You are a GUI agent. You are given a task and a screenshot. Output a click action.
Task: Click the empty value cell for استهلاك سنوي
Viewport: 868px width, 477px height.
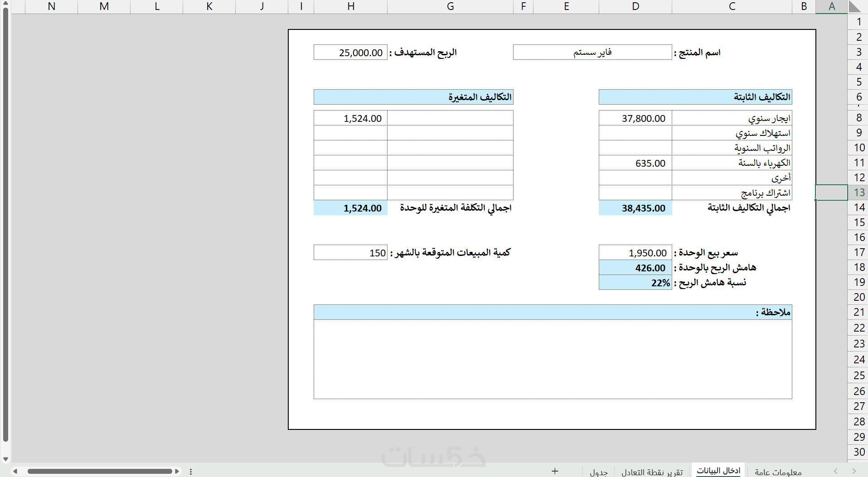coord(635,133)
